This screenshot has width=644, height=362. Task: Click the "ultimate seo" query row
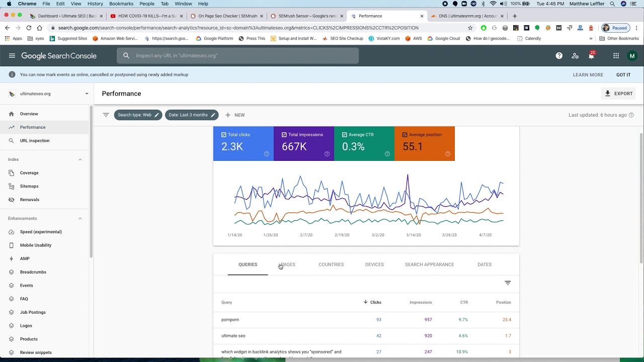coord(366,336)
